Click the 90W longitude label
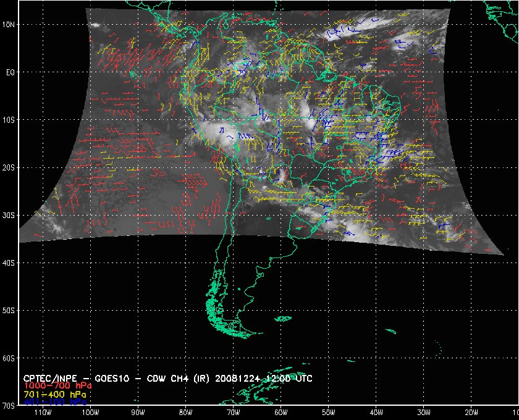The image size is (519, 420). pyautogui.click(x=138, y=411)
